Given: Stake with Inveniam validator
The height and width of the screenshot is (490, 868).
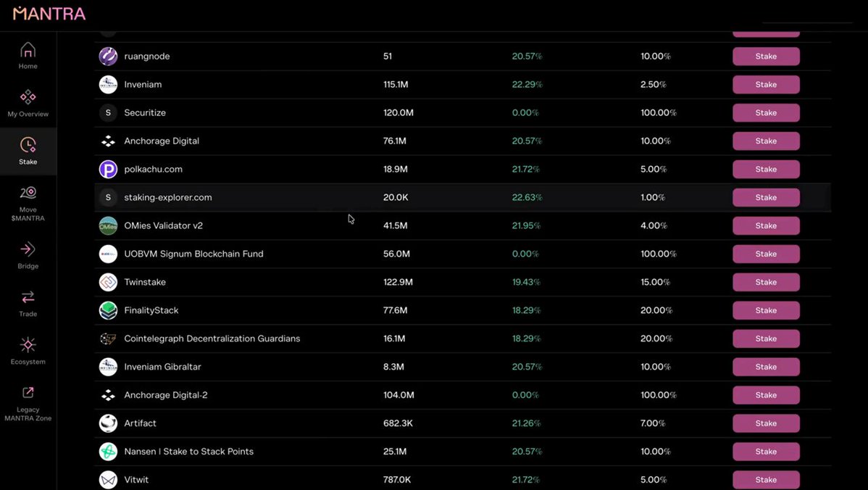Looking at the screenshot, I should (x=766, y=84).
